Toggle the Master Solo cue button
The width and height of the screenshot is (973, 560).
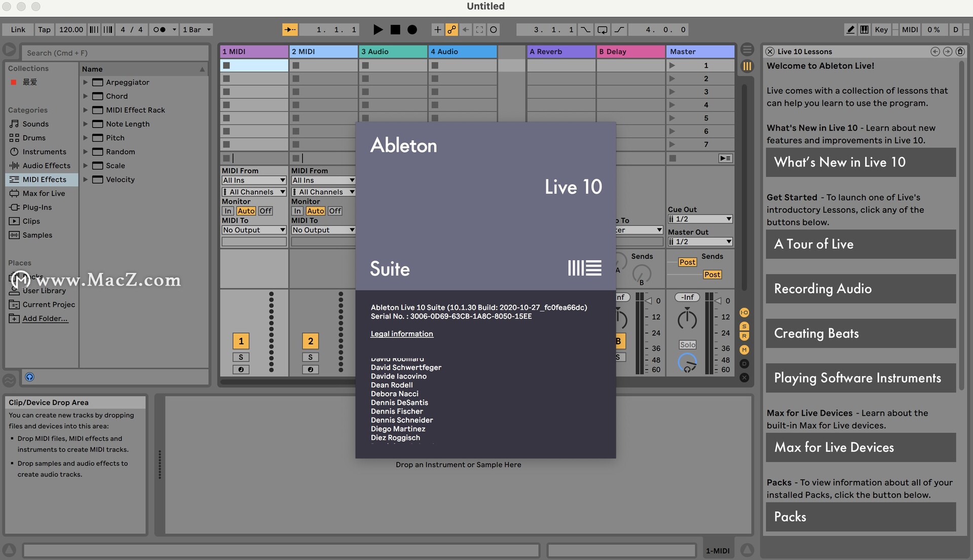click(x=688, y=345)
